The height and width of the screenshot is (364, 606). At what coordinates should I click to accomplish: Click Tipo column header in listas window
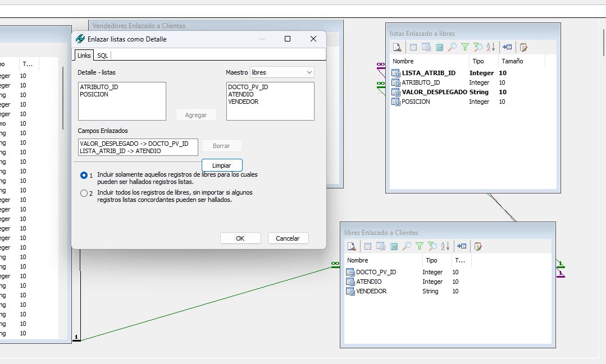tap(483, 61)
